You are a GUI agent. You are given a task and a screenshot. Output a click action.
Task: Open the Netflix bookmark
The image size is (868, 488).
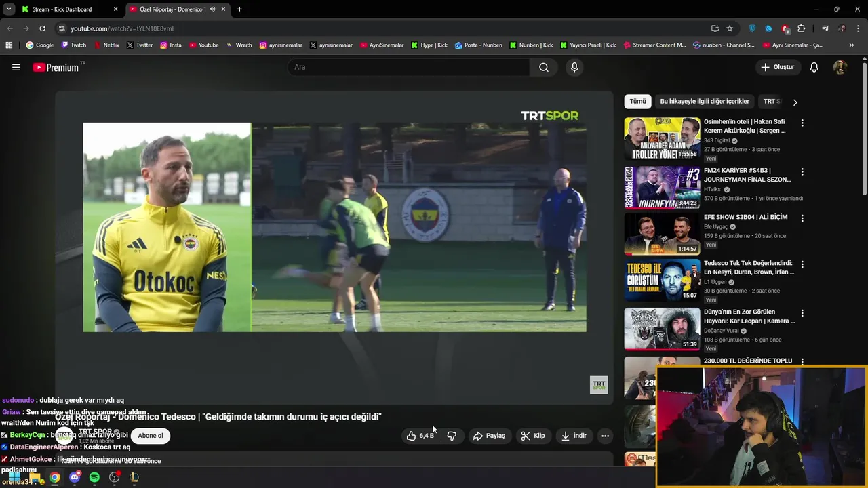pos(106,45)
